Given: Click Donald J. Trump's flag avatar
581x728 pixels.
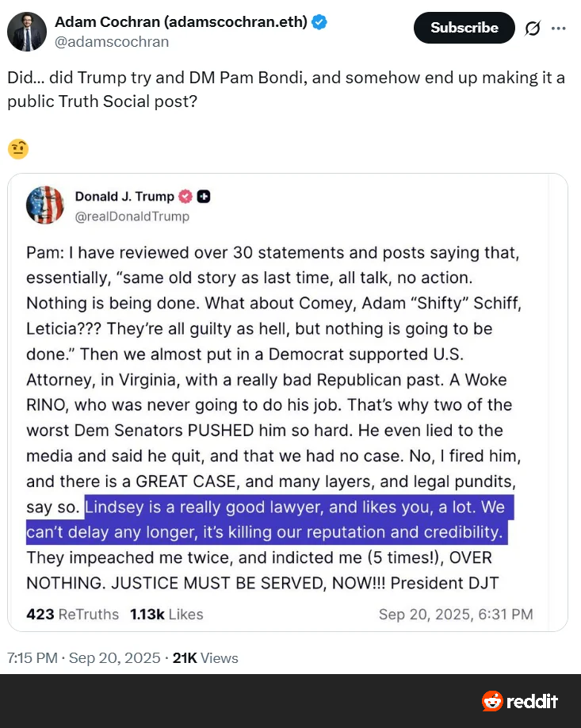Looking at the screenshot, I should pyautogui.click(x=45, y=205).
